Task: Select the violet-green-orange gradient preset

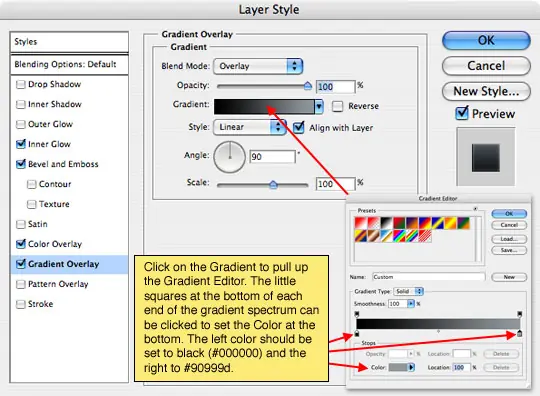Action: click(464, 223)
